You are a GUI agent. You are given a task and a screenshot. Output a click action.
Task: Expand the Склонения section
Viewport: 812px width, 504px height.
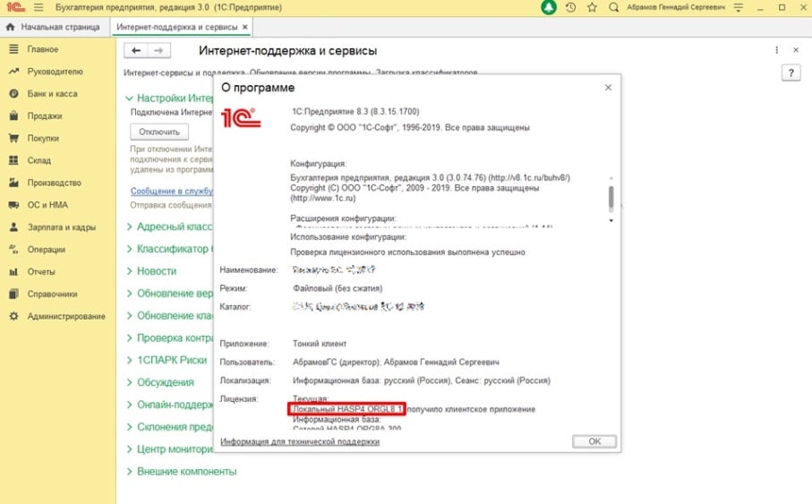(130, 427)
